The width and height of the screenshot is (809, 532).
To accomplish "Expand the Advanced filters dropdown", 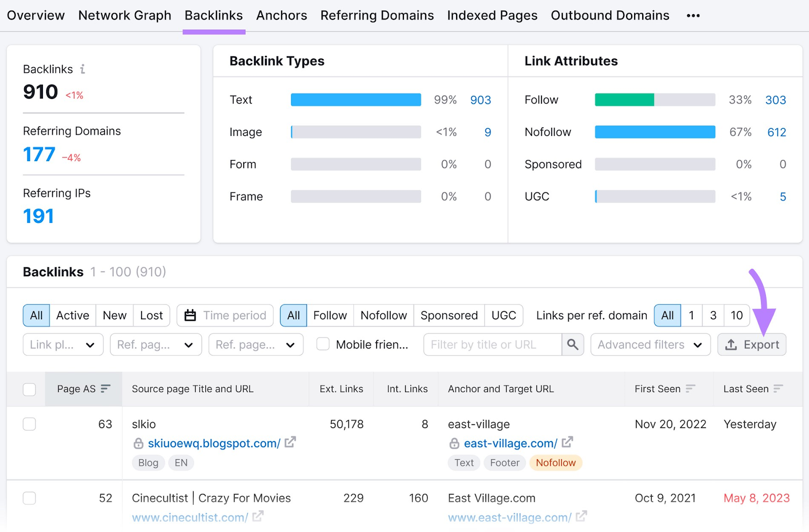I will [650, 344].
